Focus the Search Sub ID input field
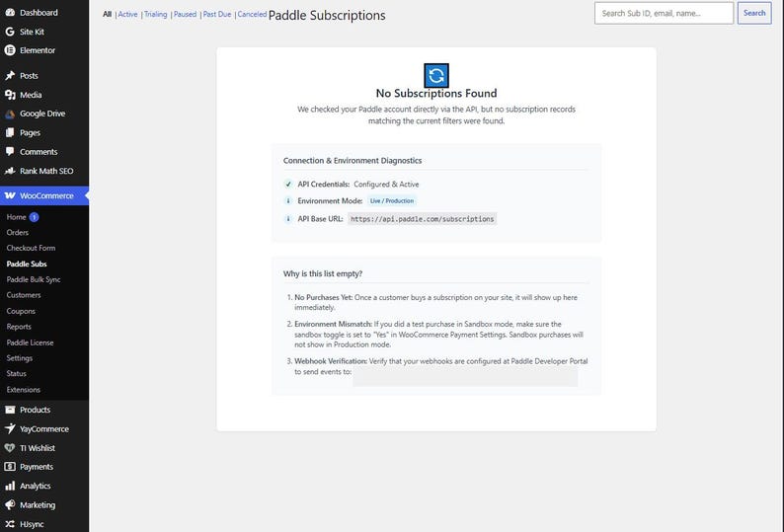The height and width of the screenshot is (532, 784). pyautogui.click(x=664, y=13)
